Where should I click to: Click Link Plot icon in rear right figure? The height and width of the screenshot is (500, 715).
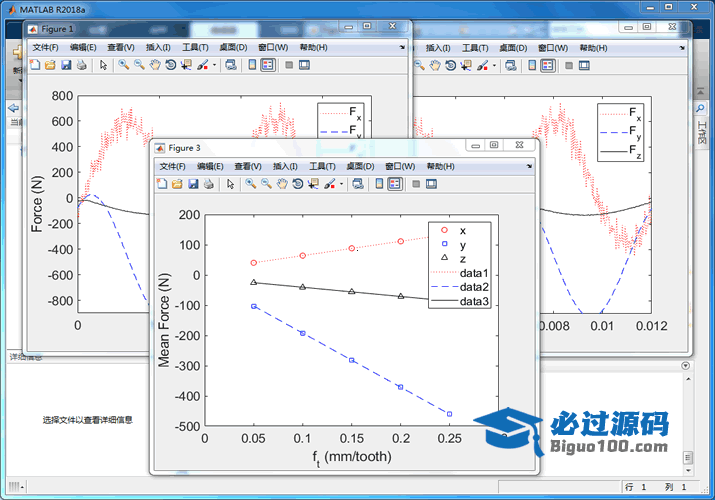pyautogui.click(x=511, y=65)
